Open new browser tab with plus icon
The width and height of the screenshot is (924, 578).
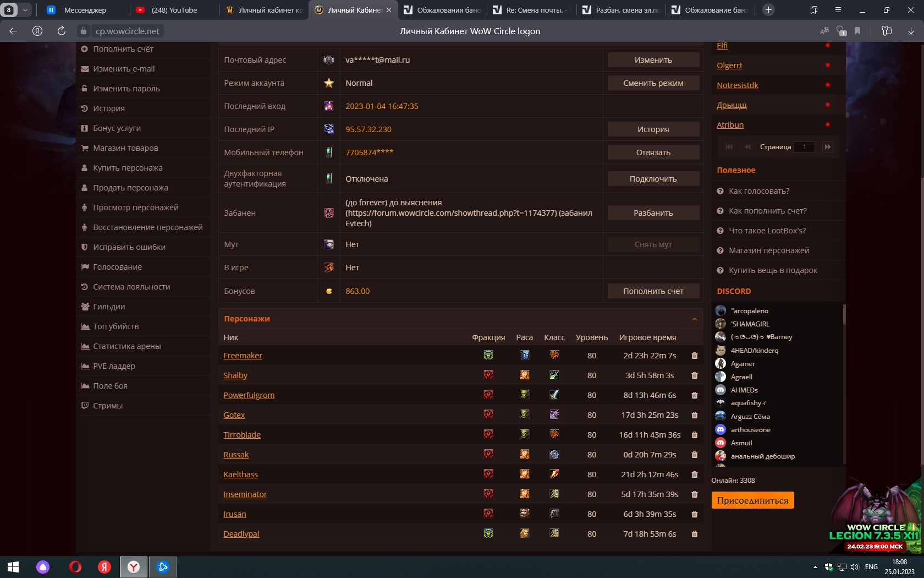pos(768,10)
